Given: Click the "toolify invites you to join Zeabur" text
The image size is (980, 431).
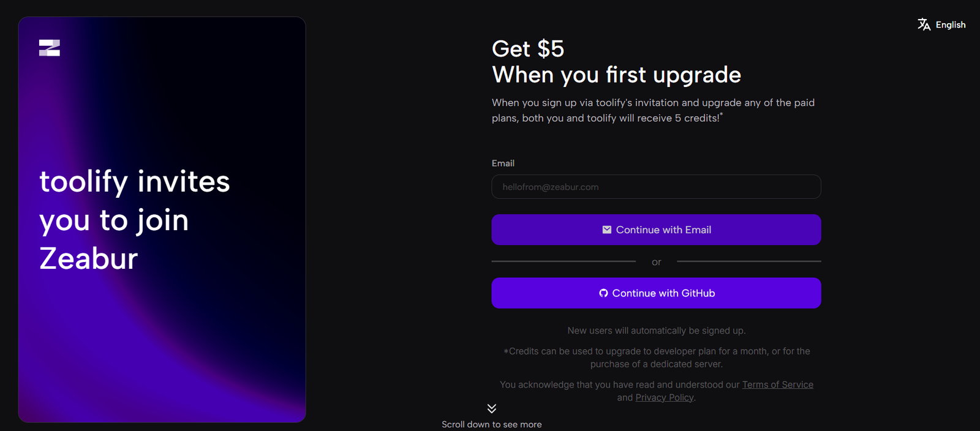Looking at the screenshot, I should pos(135,220).
